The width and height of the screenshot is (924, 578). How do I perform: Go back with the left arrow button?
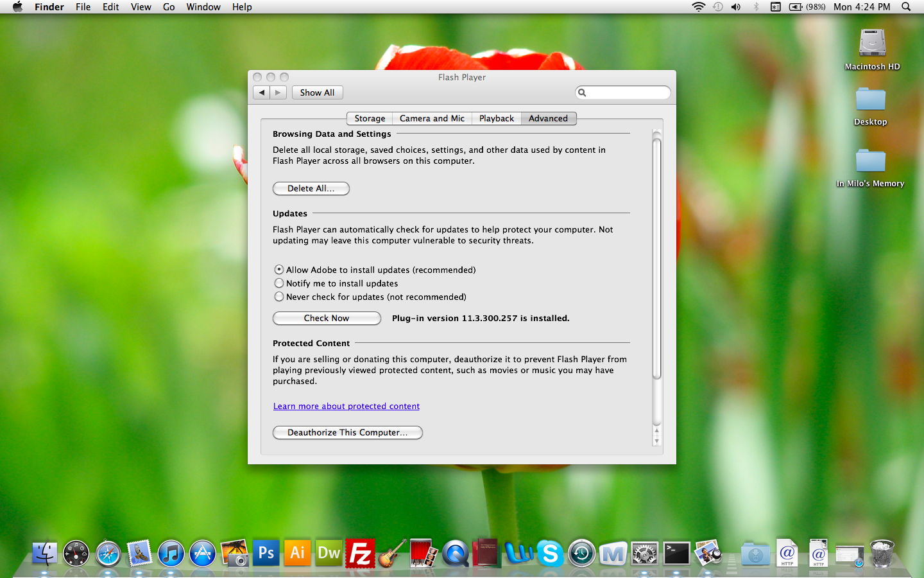pos(261,92)
